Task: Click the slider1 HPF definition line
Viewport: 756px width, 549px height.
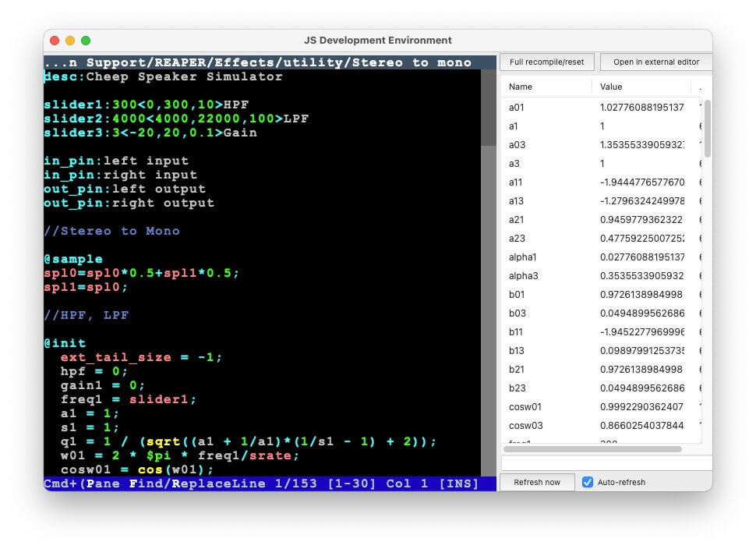Action: pyautogui.click(x=147, y=104)
